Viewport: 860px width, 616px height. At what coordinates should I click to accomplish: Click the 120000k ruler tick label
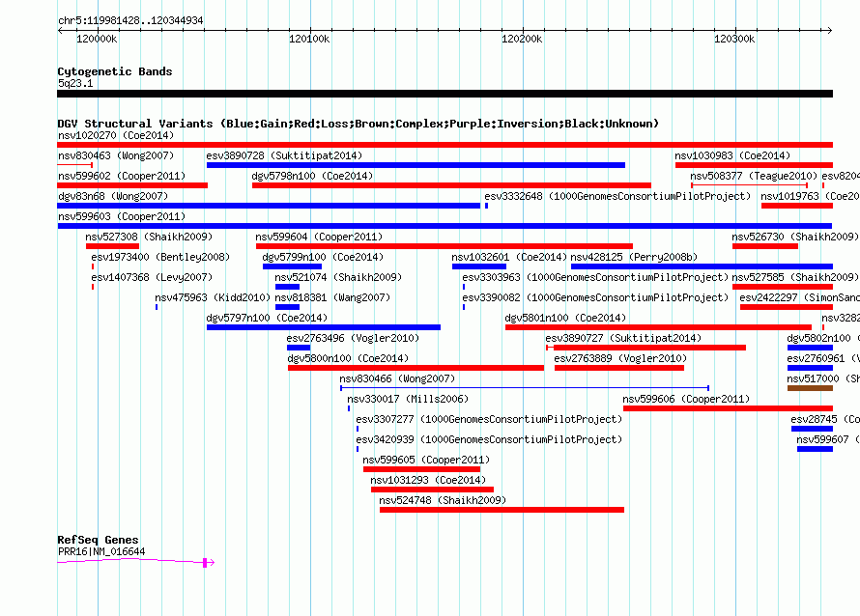coord(97,39)
